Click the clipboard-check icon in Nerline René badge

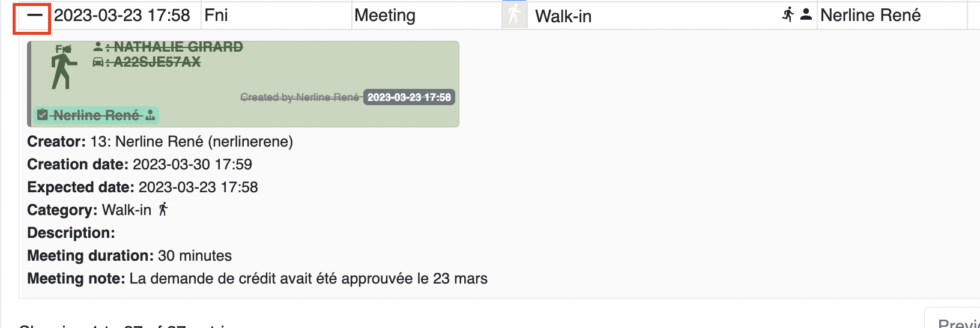[43, 115]
